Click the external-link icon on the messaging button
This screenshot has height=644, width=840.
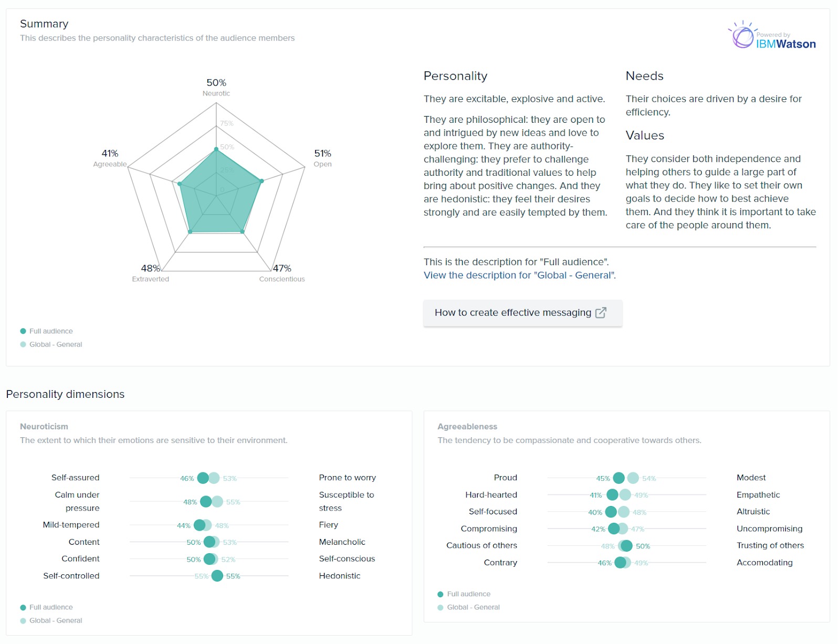coord(601,313)
